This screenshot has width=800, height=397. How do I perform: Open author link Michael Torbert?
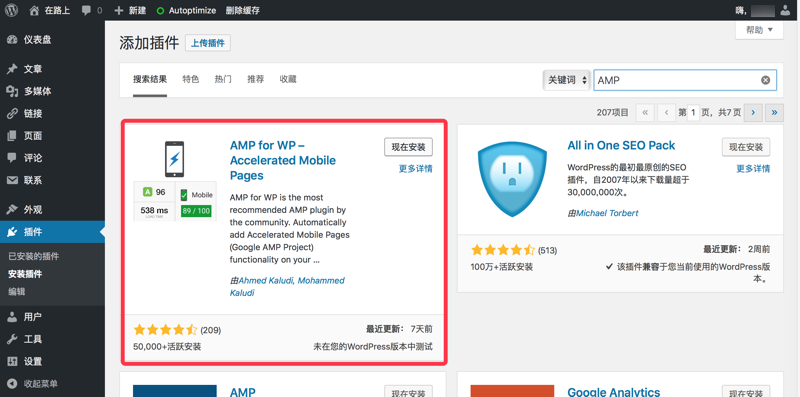pyautogui.click(x=607, y=213)
